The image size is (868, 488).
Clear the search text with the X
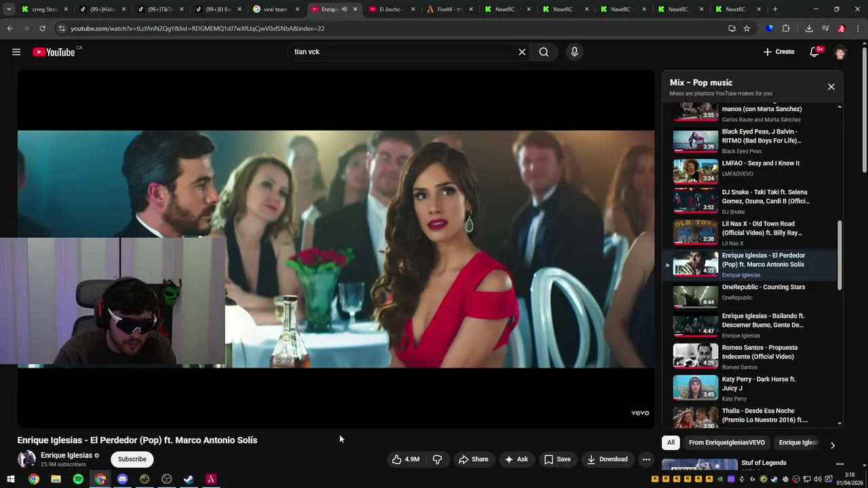(x=522, y=52)
